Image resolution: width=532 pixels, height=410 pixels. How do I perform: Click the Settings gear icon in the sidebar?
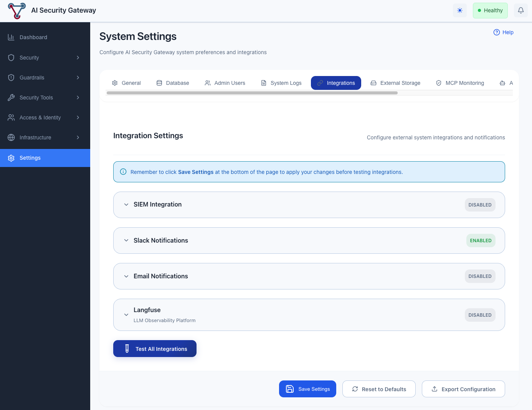12,158
